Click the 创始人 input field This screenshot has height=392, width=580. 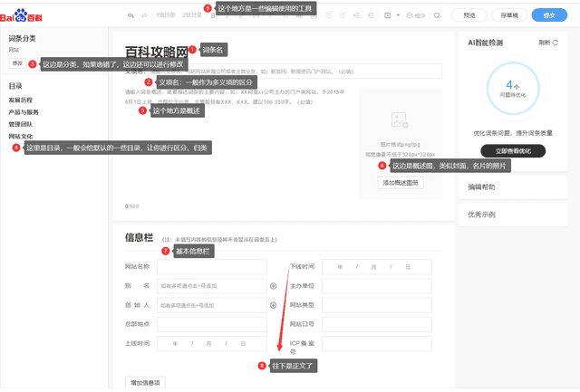(212, 305)
